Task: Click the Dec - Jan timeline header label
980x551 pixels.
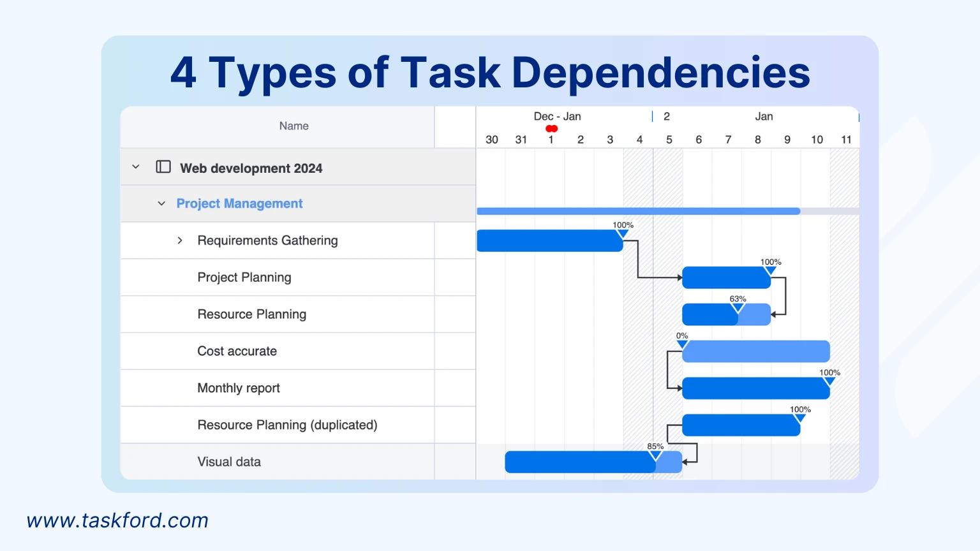Action: click(557, 116)
